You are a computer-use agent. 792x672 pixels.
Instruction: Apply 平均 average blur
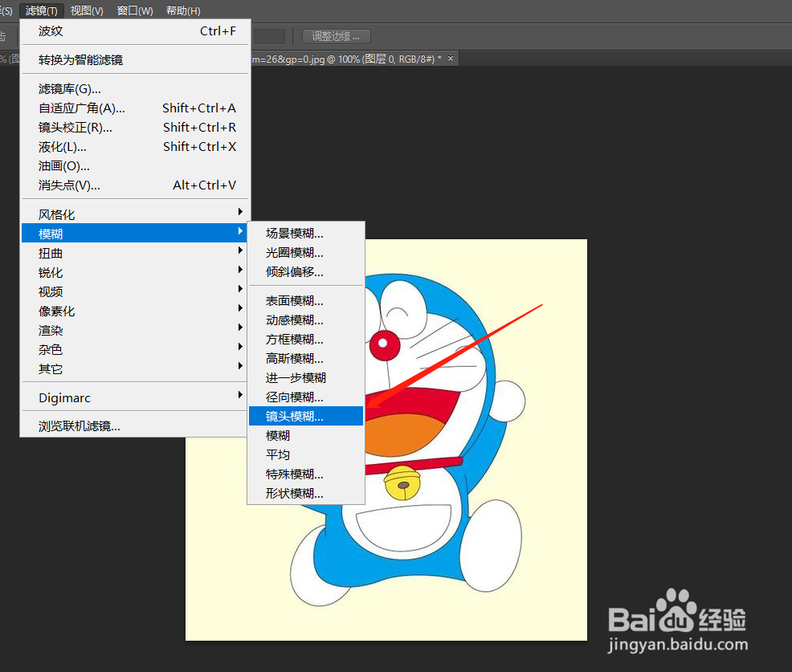click(306, 455)
